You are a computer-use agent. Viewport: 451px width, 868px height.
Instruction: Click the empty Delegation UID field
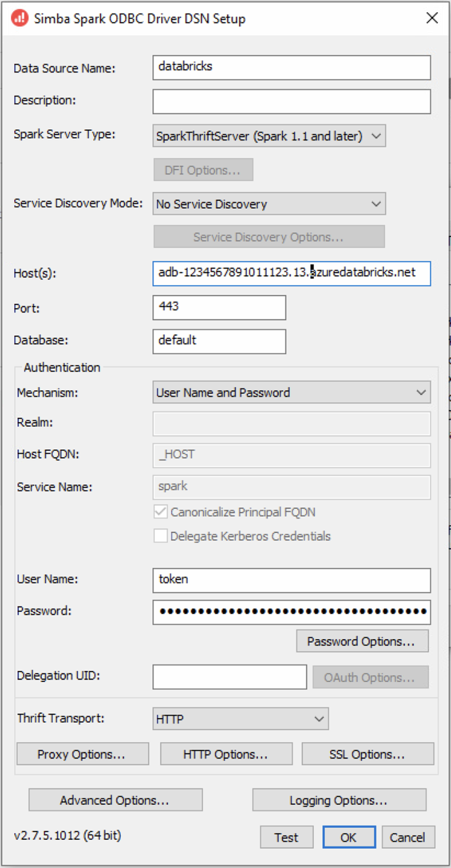[x=229, y=676]
